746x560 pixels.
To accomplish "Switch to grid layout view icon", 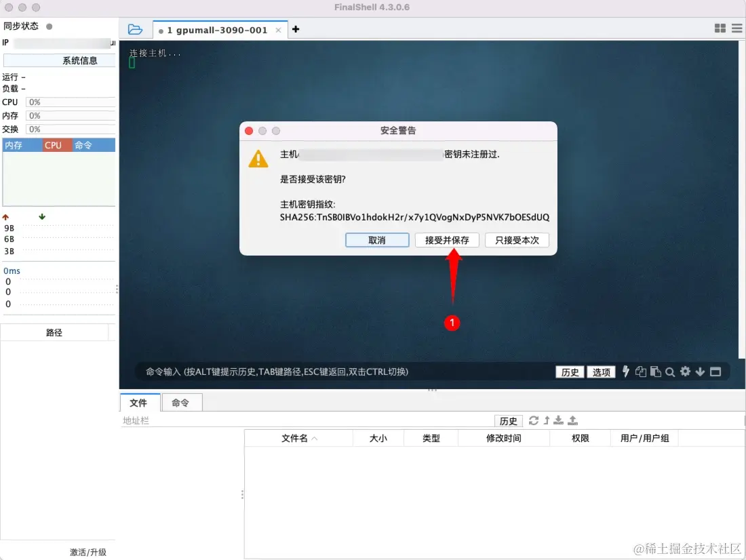I will (x=720, y=28).
